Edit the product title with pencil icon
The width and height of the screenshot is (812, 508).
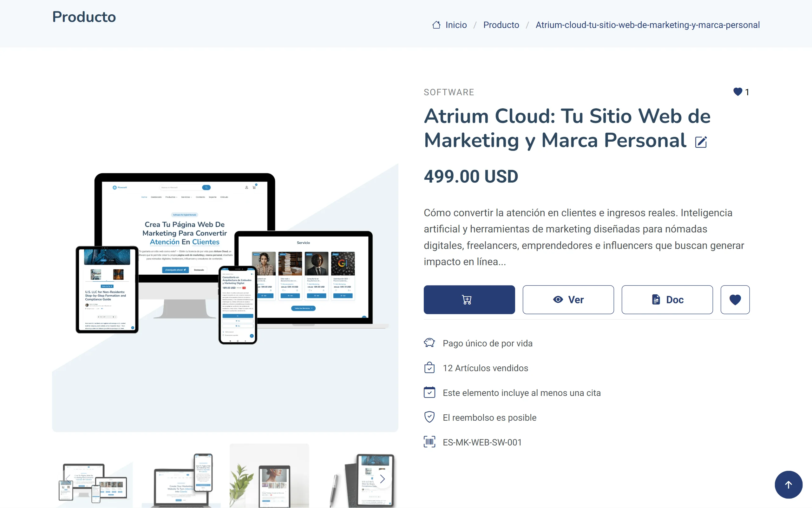pos(701,142)
